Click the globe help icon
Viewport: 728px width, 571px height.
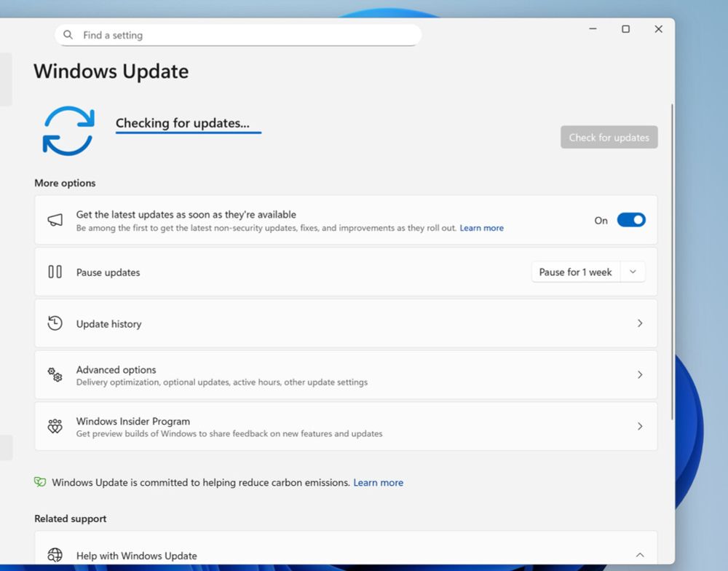55,555
